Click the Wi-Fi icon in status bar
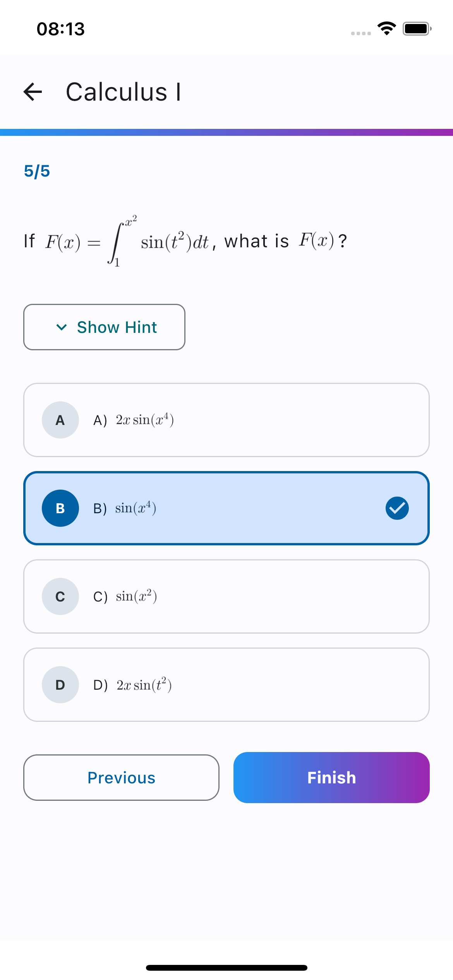This screenshot has height=980, width=453. coord(386,28)
